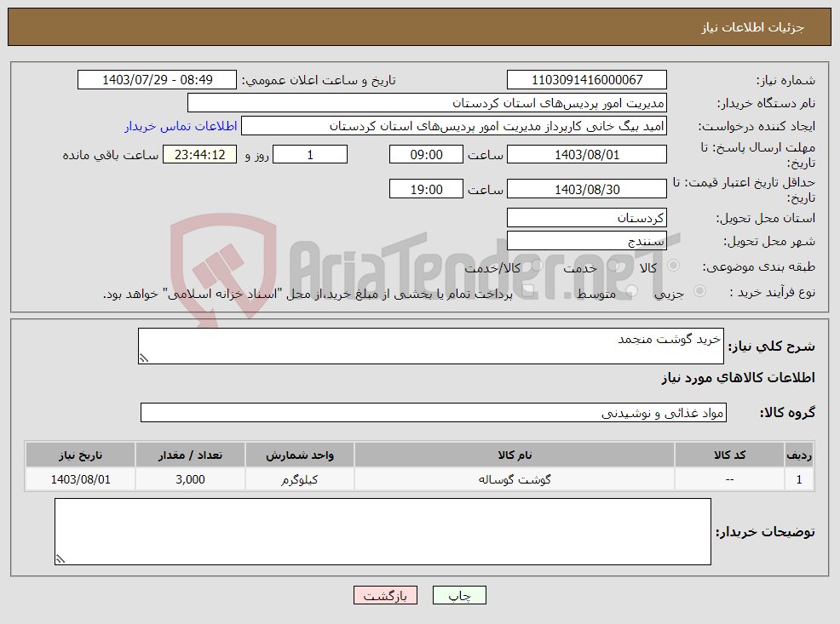Image resolution: width=840 pixels, height=624 pixels.
Task: Click the کیلوگرم unit cell
Action: tap(300, 479)
